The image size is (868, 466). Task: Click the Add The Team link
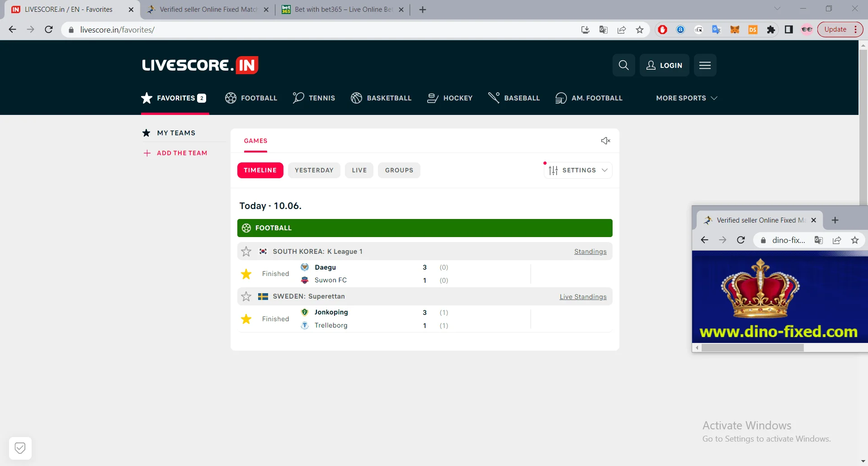(x=182, y=153)
